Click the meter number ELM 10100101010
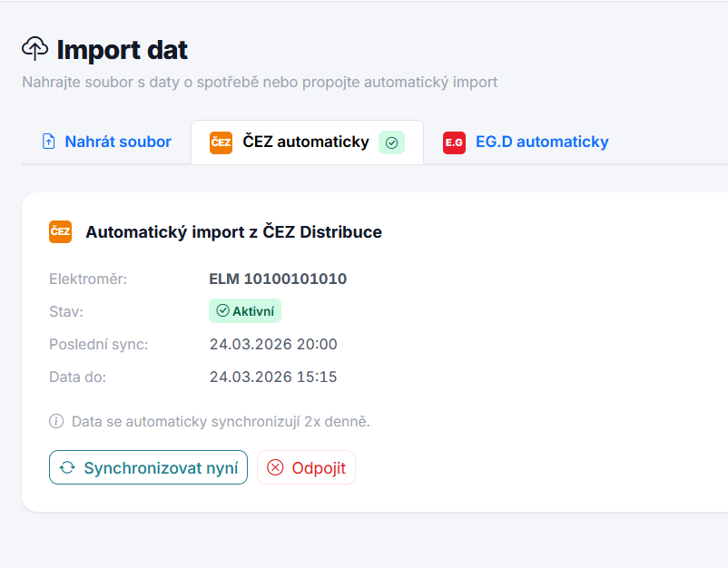728x568 pixels. [278, 279]
